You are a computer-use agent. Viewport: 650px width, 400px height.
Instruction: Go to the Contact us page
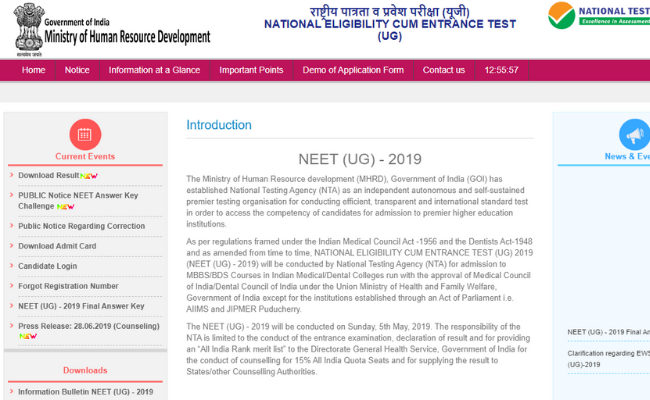(x=443, y=70)
